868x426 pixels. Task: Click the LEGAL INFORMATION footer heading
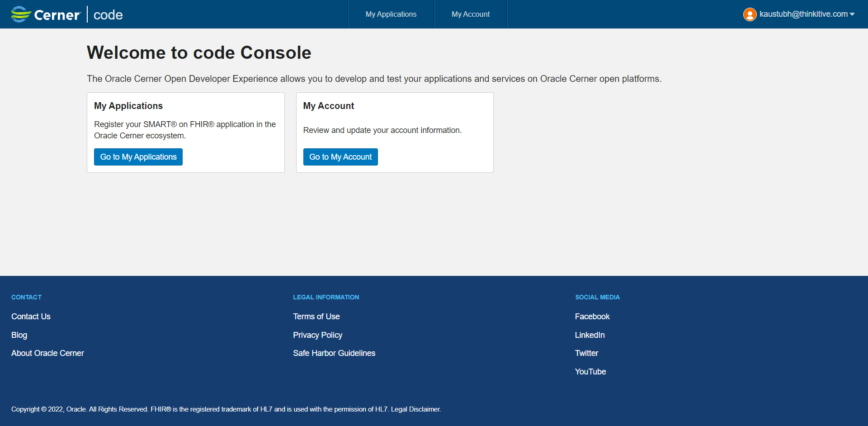(x=326, y=297)
